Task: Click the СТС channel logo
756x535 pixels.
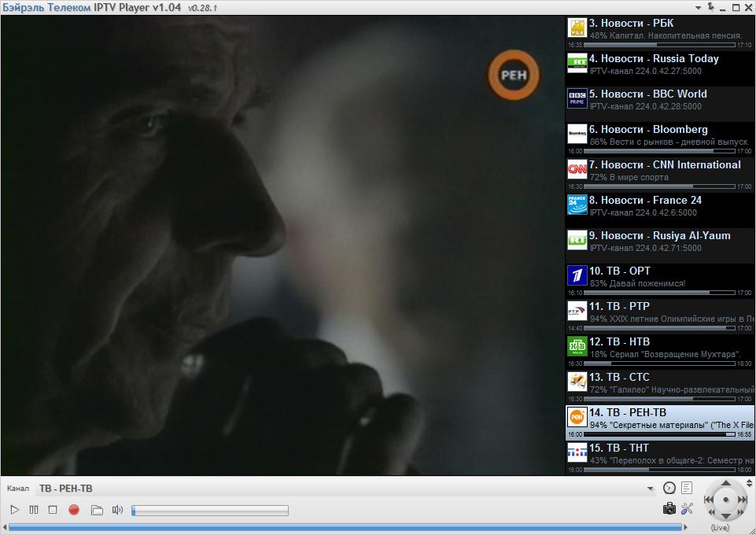Action: (x=577, y=382)
